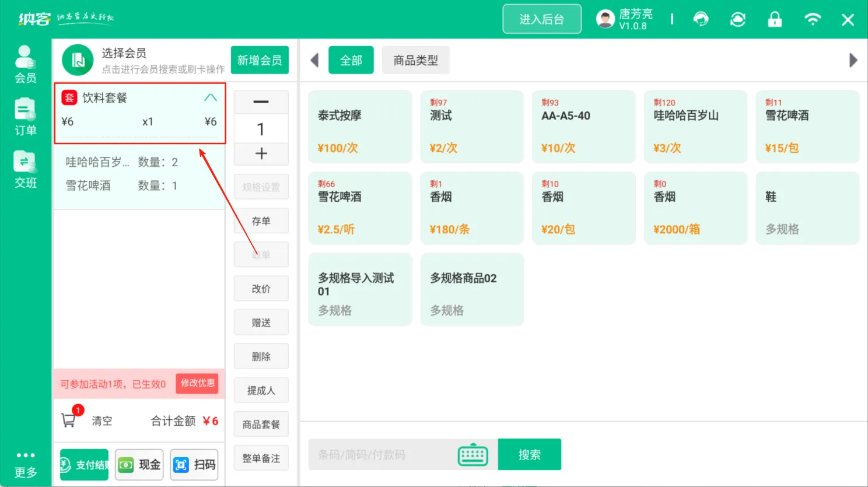Screen dimensions: 868x487
Task: Increase quantity with the plus button
Action: pos(261,153)
